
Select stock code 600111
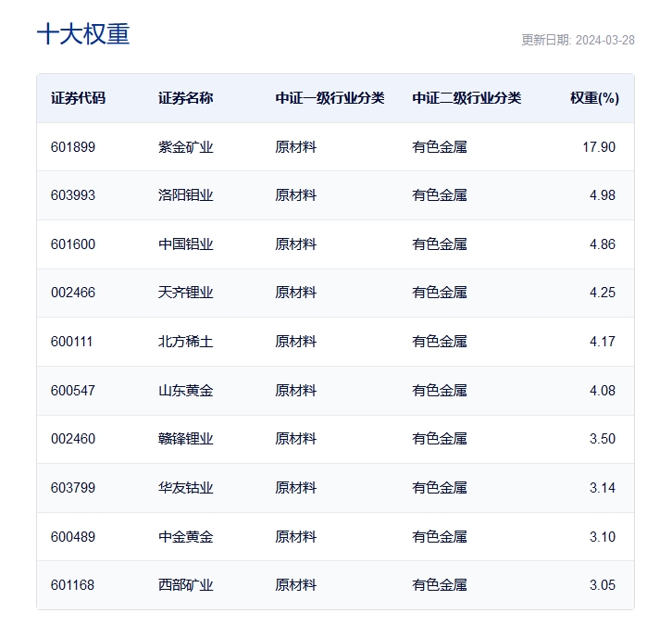click(71, 342)
